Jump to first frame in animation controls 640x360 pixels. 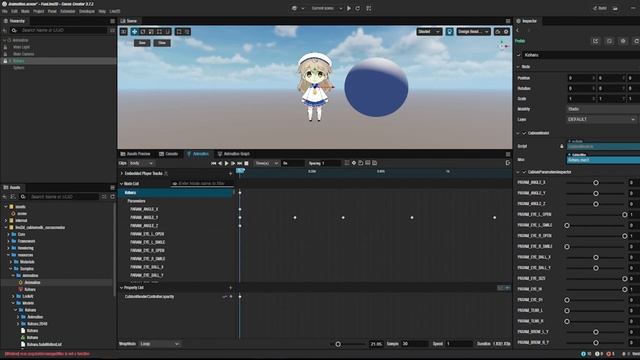coord(213,163)
